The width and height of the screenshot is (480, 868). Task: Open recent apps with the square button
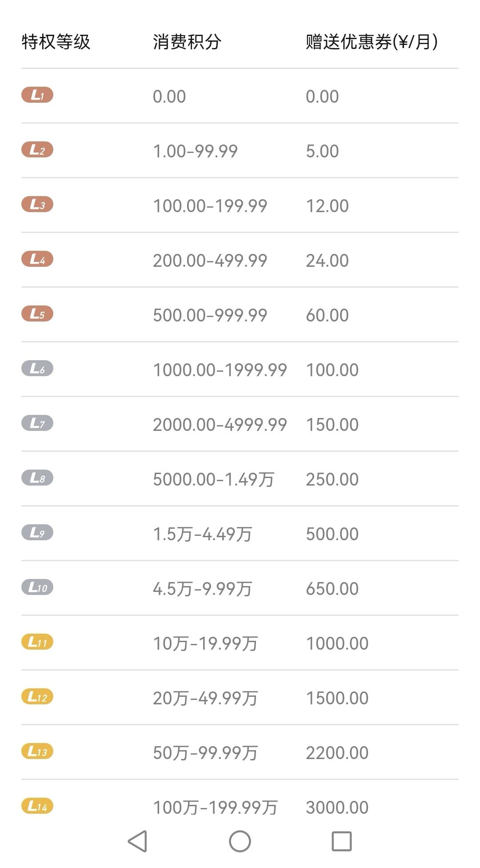(x=342, y=841)
